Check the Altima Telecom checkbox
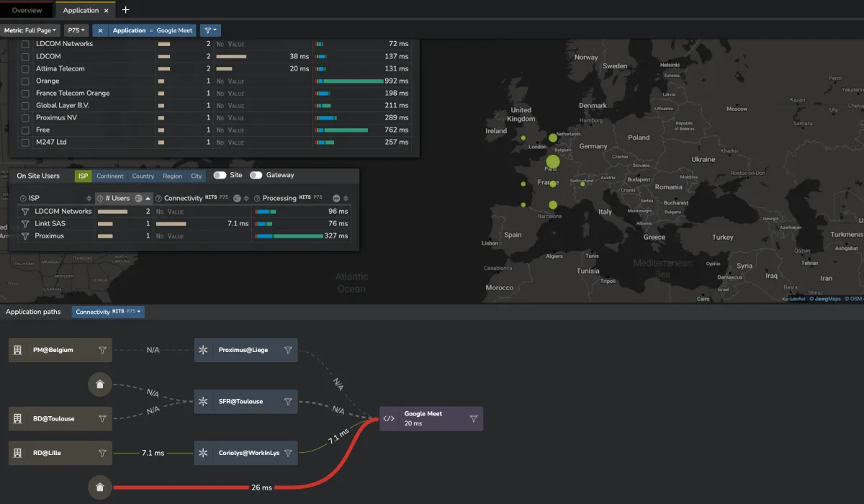 pyautogui.click(x=25, y=68)
